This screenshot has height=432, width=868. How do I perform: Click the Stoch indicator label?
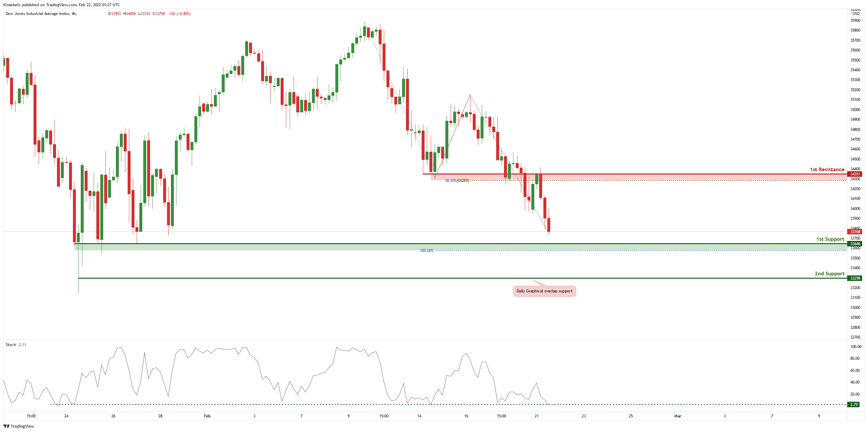tap(11, 345)
